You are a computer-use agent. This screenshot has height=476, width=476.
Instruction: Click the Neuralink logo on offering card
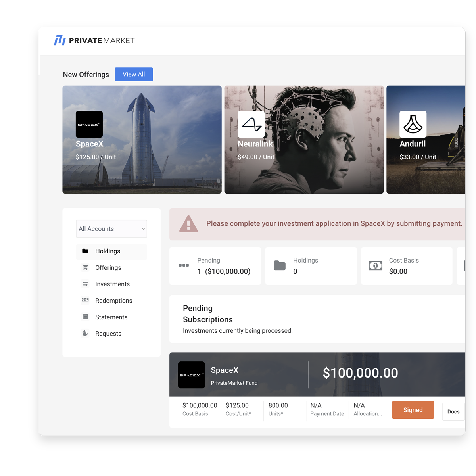[x=251, y=124]
